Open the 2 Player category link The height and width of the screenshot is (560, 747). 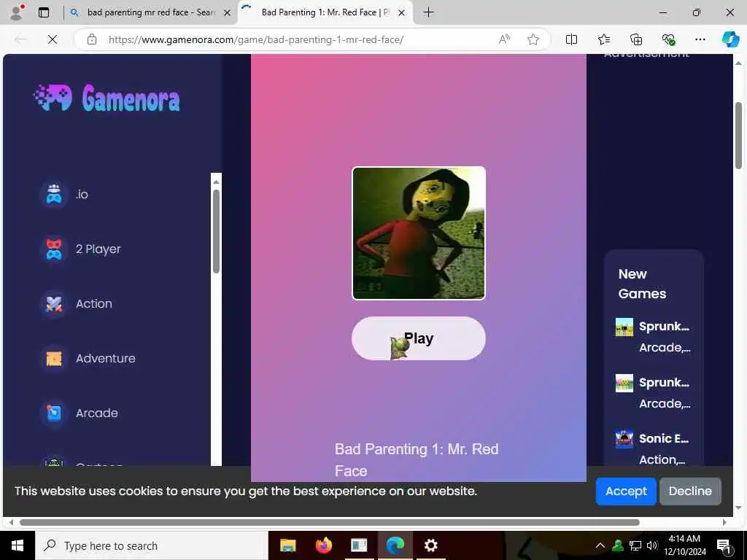pyautogui.click(x=98, y=249)
